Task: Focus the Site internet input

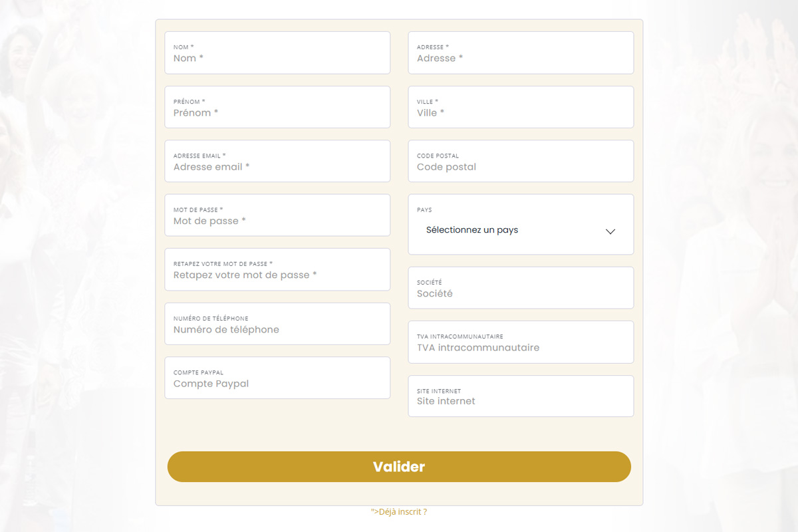Action: (x=520, y=401)
